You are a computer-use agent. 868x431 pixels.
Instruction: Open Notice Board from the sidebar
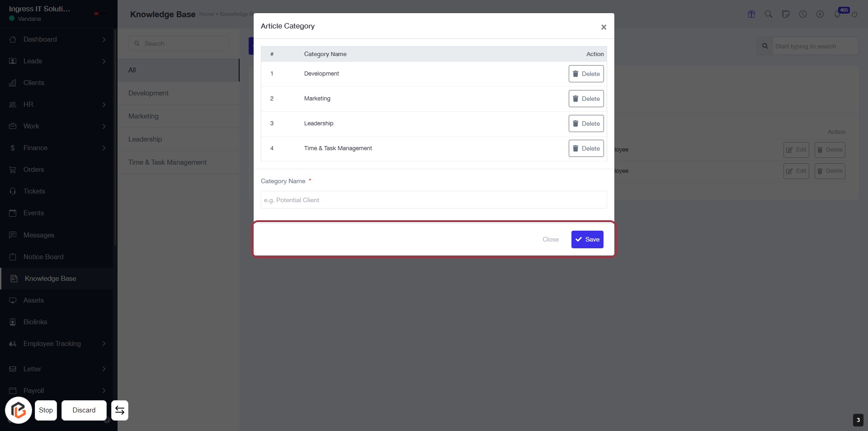43,257
